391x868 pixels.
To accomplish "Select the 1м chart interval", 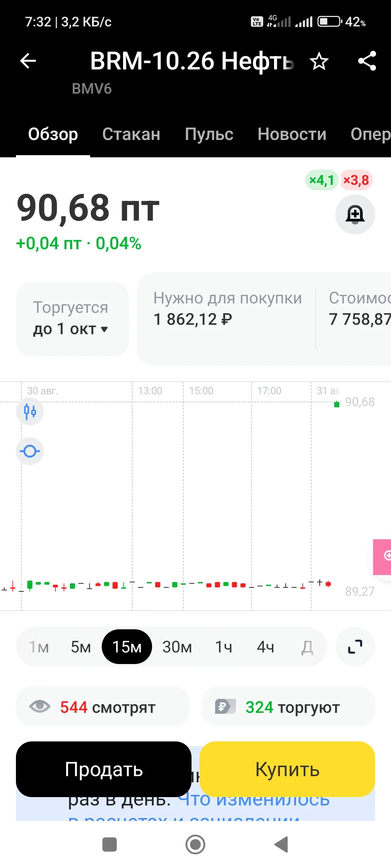I will pos(39,647).
